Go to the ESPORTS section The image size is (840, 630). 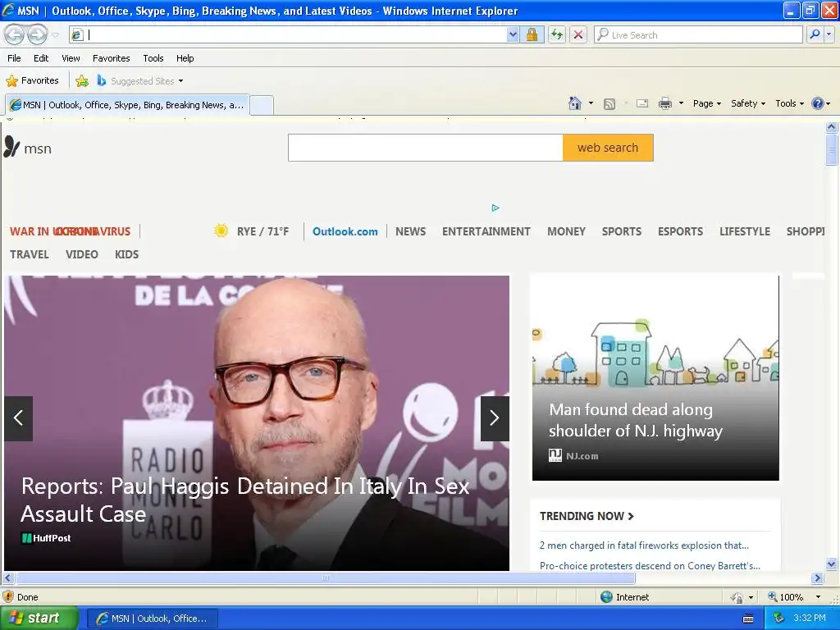[680, 231]
